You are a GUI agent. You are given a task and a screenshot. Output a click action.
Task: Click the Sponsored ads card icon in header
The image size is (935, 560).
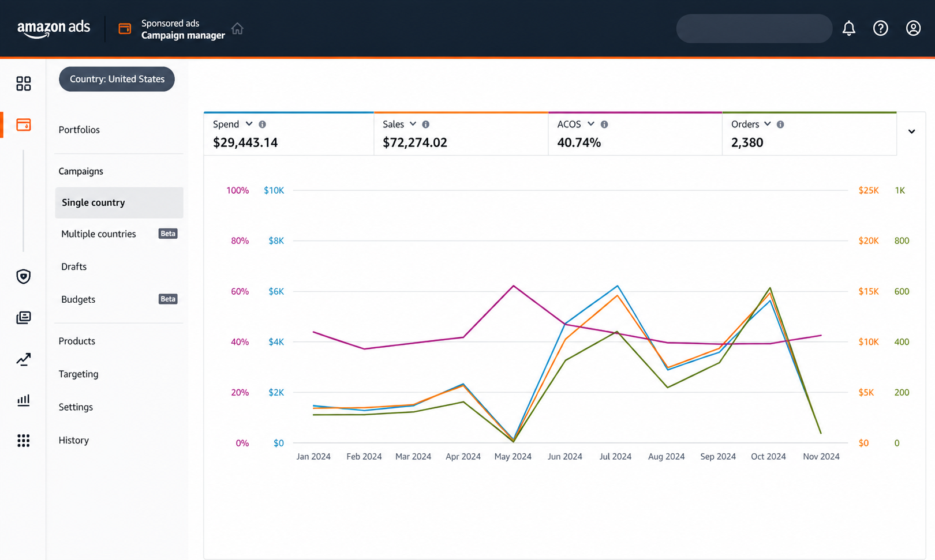click(x=125, y=29)
